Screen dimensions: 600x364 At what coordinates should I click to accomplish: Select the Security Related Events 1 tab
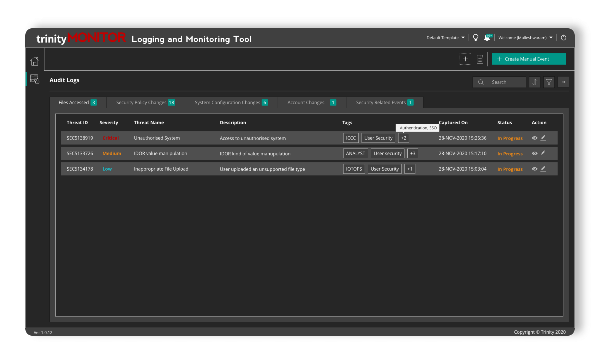click(x=385, y=102)
